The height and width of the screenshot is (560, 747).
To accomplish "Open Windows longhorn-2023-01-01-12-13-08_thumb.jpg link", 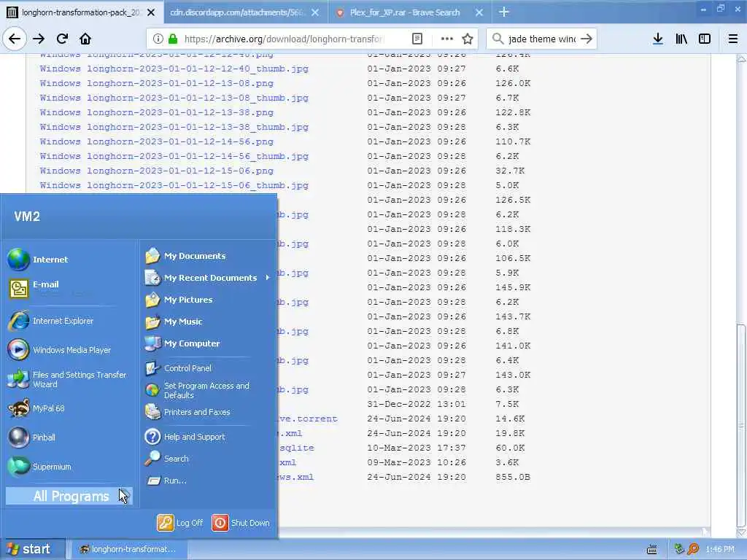I will tap(174, 98).
